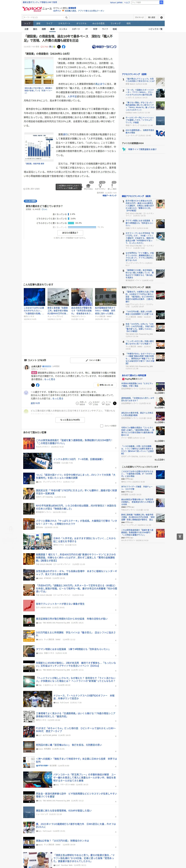Click the 購入履歴 button

tap(152, 18)
